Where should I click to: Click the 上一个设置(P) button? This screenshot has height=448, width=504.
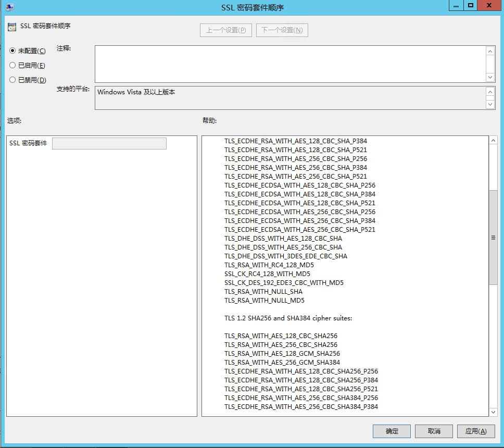click(225, 30)
